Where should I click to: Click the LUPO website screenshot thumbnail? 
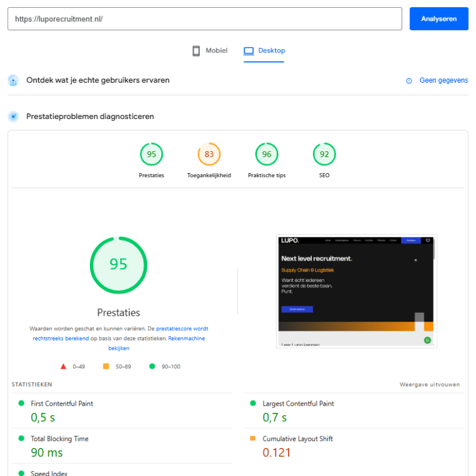(356, 292)
